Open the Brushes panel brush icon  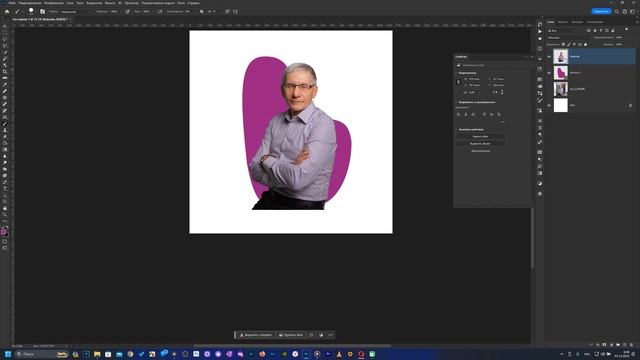[540, 100]
